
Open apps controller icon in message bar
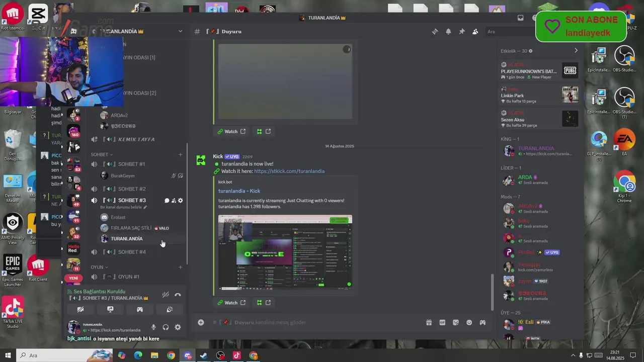tap(482, 322)
